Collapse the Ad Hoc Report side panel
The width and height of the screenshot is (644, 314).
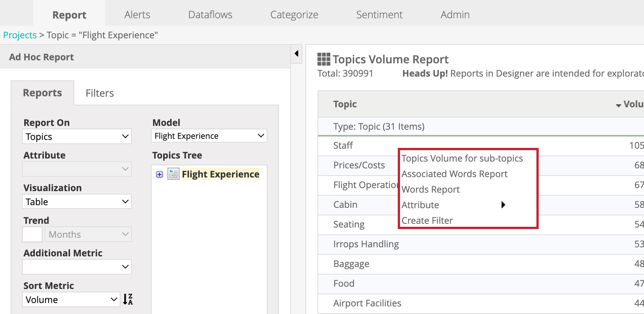(297, 53)
